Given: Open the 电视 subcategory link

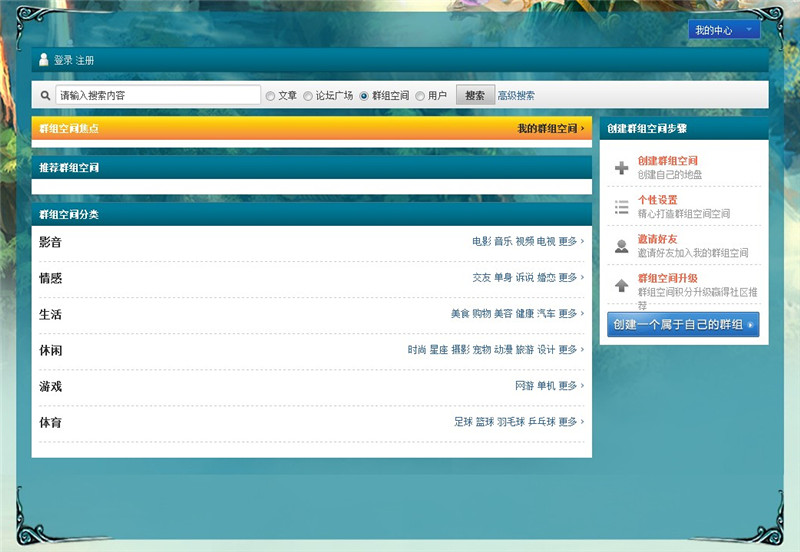Looking at the screenshot, I should [x=546, y=241].
